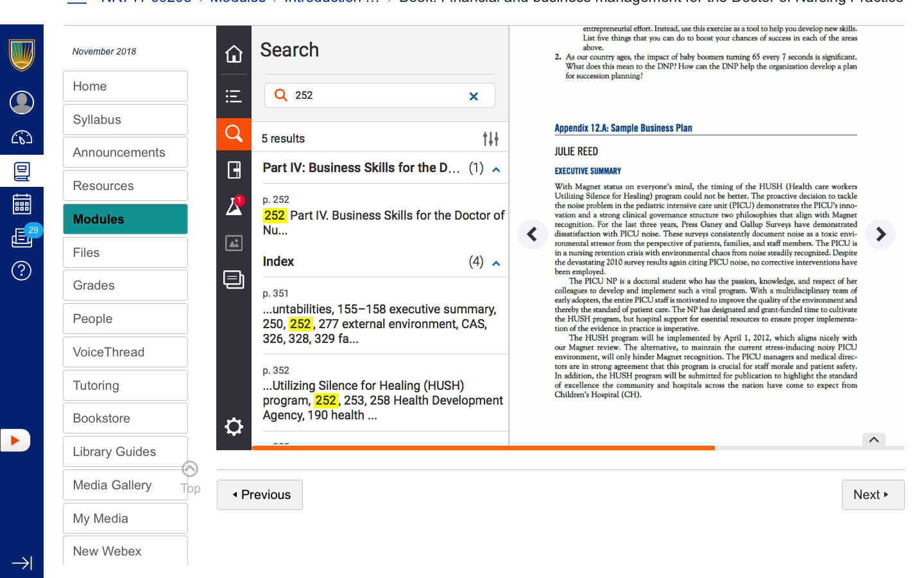Expand the bottom panel chevron in reader
The image size is (924, 578).
coord(873,440)
